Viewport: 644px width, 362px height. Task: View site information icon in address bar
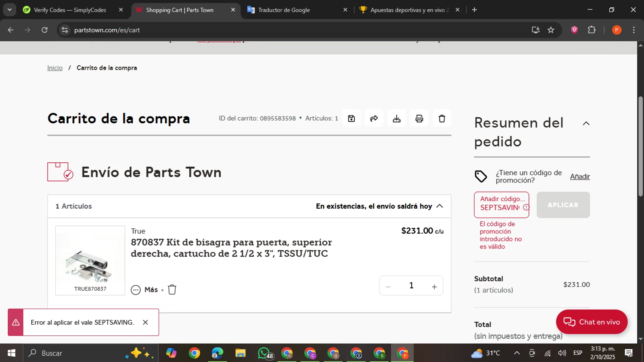(65, 30)
